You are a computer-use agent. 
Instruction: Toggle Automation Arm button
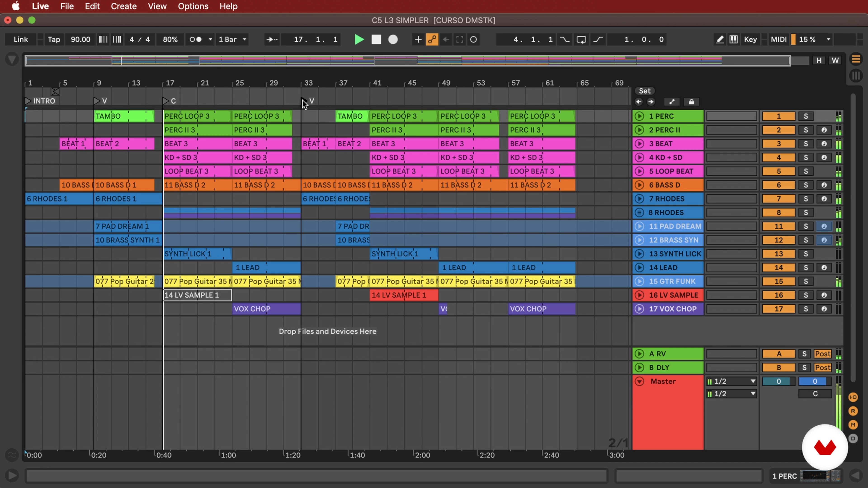(x=432, y=39)
